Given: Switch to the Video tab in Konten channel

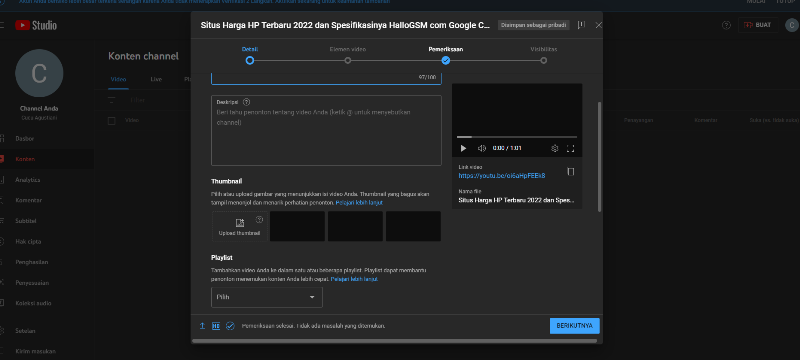Looking at the screenshot, I should [x=118, y=80].
